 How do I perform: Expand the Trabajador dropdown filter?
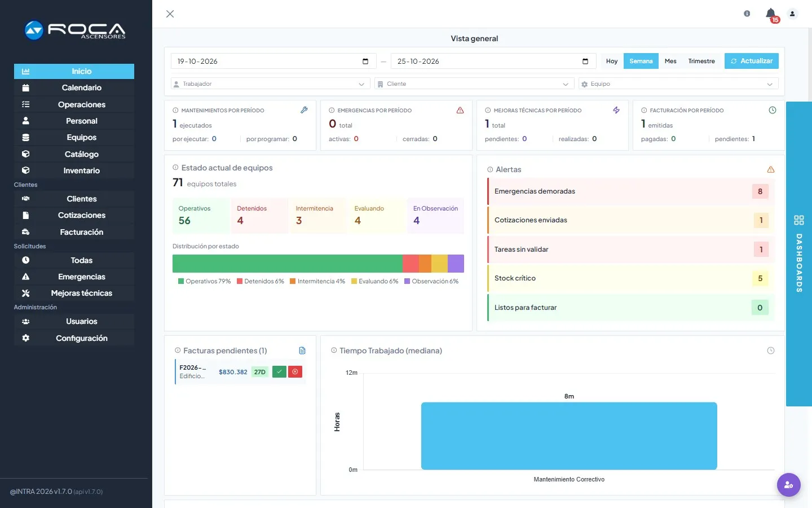coord(271,84)
